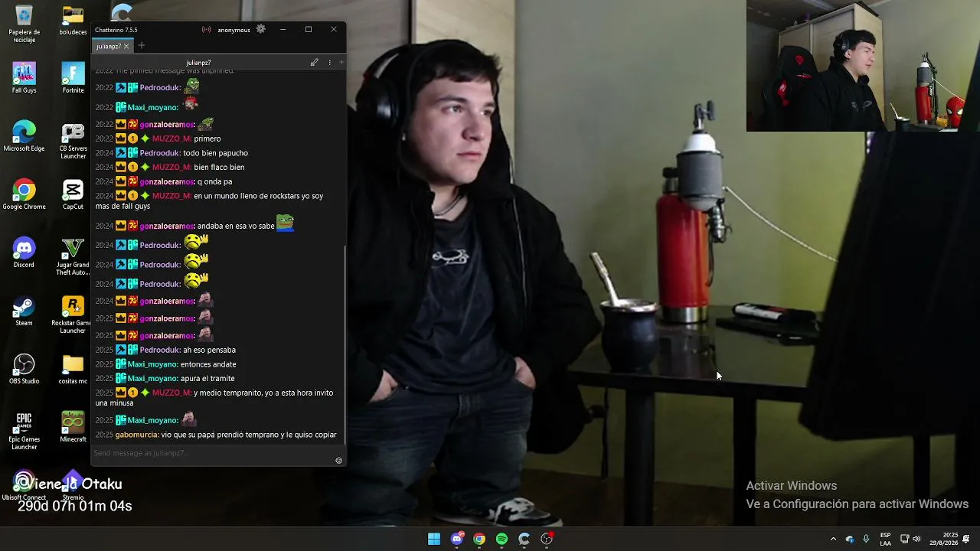Viewport: 980px width, 551px height.
Task: Switch to Chatterino in the taskbar
Action: click(x=524, y=539)
